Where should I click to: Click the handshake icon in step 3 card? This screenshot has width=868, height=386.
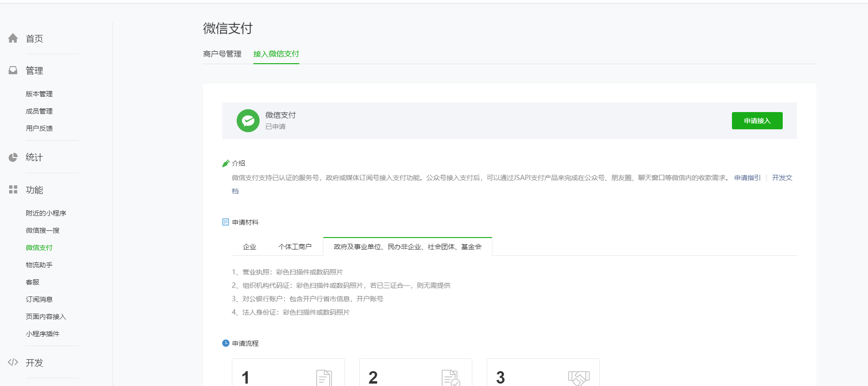[x=579, y=378]
